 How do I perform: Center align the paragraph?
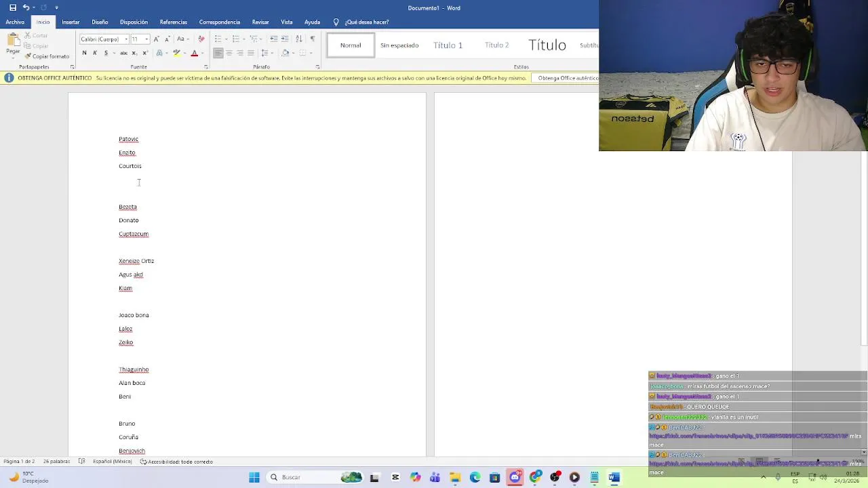[x=229, y=53]
